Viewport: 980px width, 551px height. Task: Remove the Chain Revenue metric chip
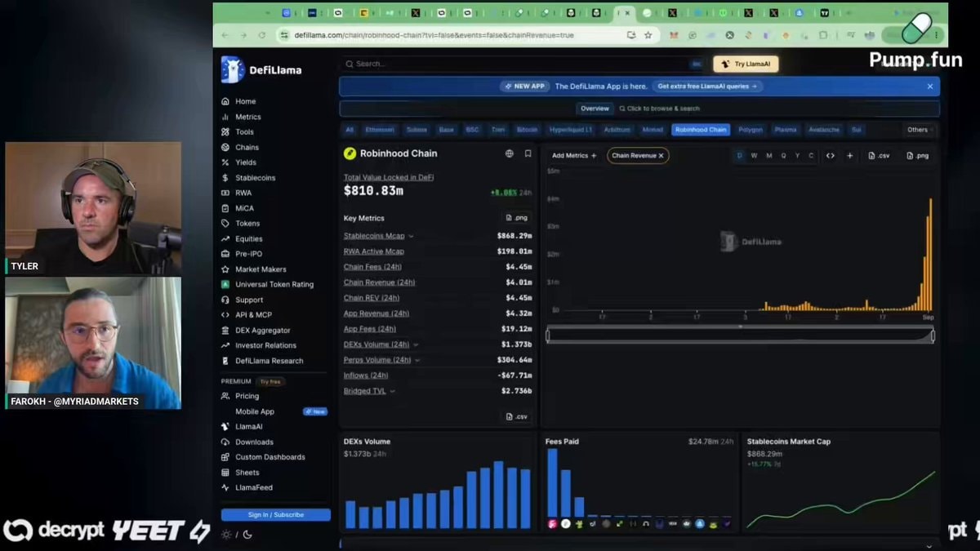click(x=661, y=155)
